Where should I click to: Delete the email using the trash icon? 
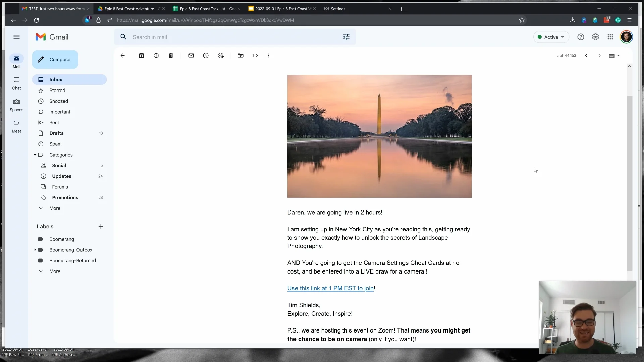click(171, 56)
